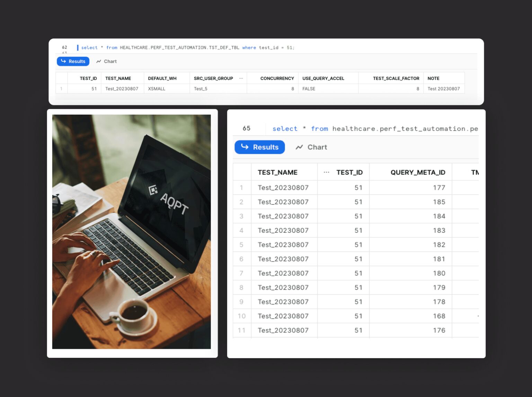Click the logo mark symbol above the AQPT text
532x397 pixels.
coord(153,190)
